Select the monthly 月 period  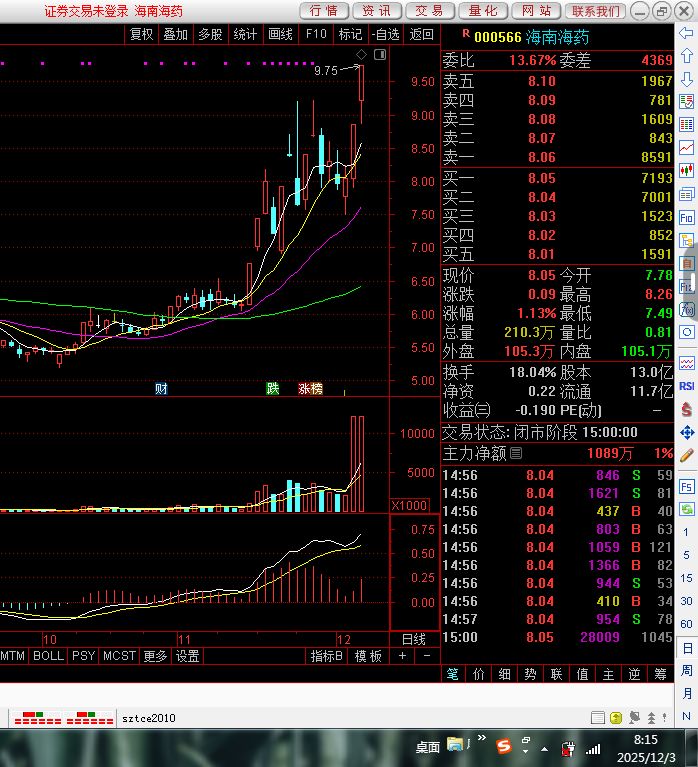686,694
